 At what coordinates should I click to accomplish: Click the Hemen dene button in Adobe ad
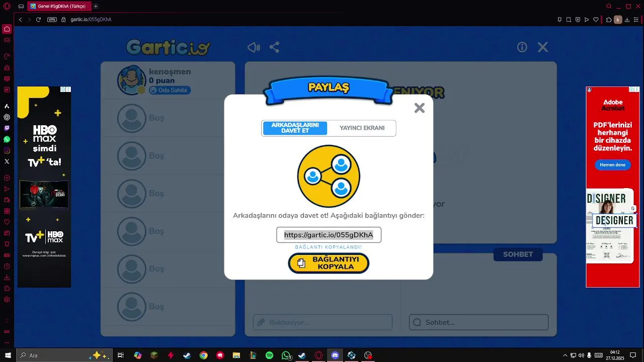612,165
